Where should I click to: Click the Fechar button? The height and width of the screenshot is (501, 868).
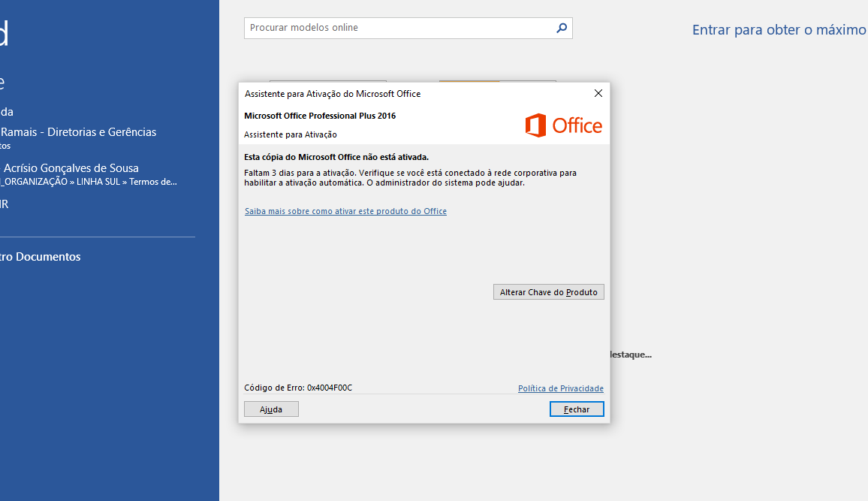click(576, 409)
